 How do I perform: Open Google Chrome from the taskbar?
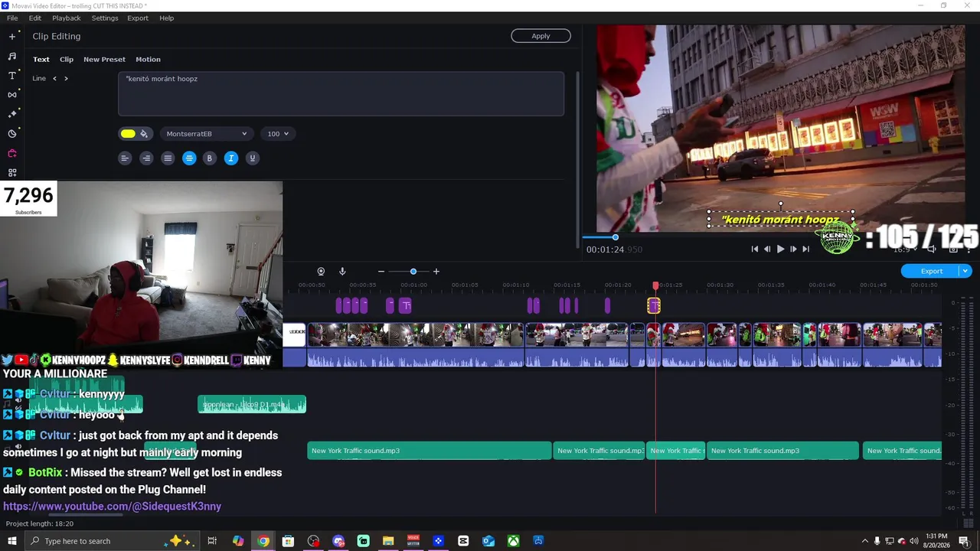point(263,541)
